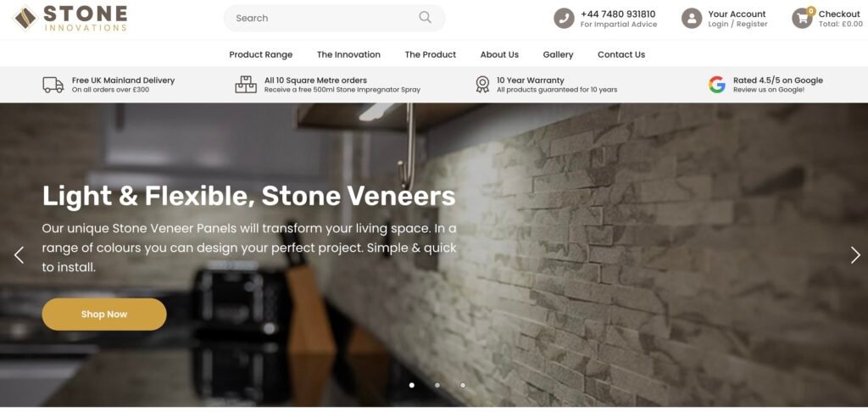
Task: Click the Login / Register link
Action: tap(738, 24)
